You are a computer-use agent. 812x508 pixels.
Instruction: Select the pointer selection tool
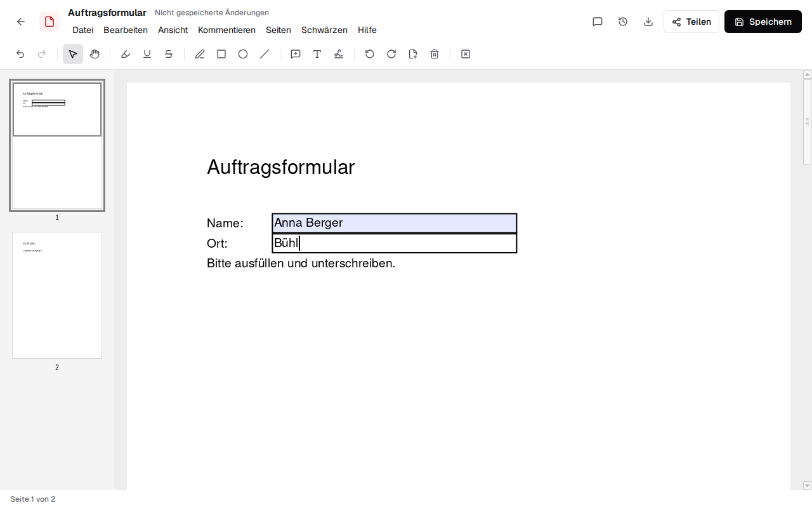[73, 54]
